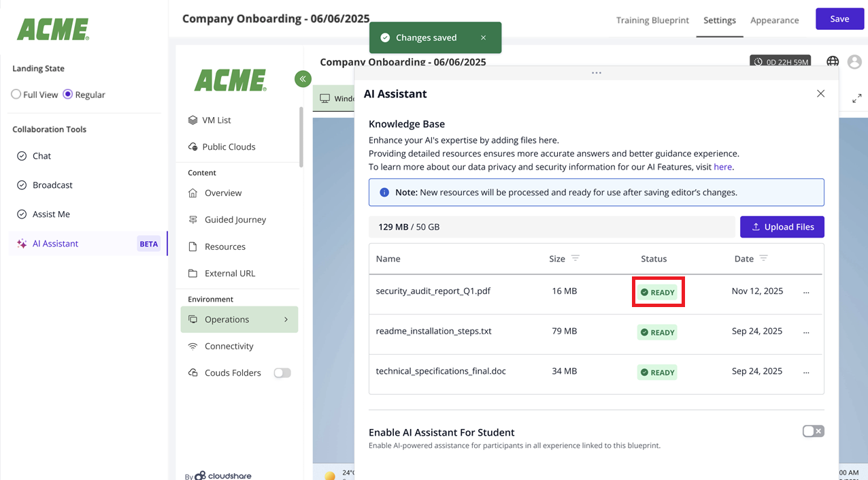This screenshot has width=868, height=480.
Task: Click the 79 MB size cell
Action: [565, 332]
